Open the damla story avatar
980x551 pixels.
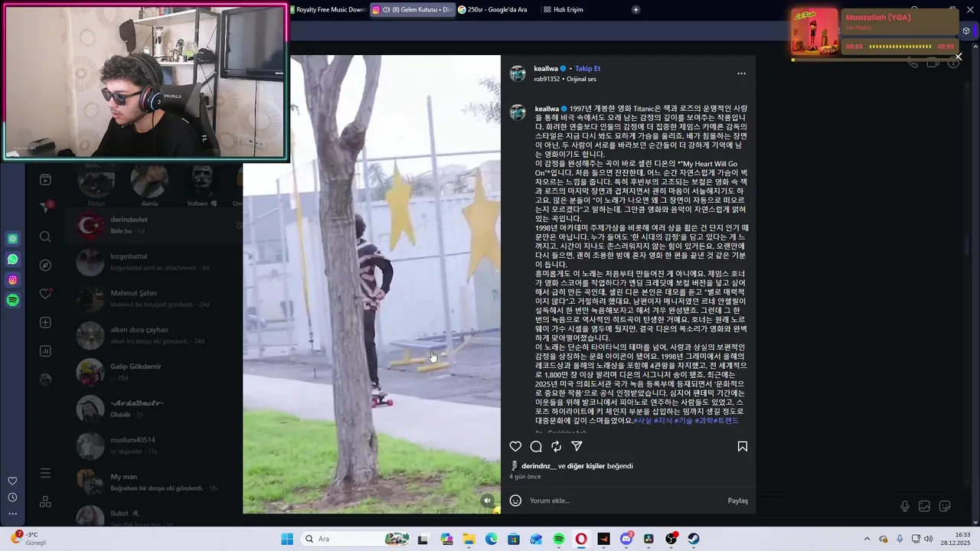pos(149,182)
